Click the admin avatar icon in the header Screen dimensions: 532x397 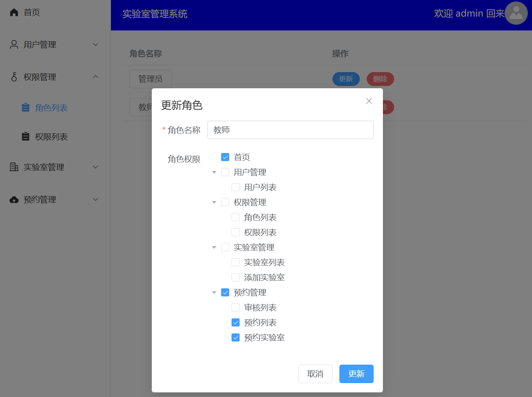point(516,13)
